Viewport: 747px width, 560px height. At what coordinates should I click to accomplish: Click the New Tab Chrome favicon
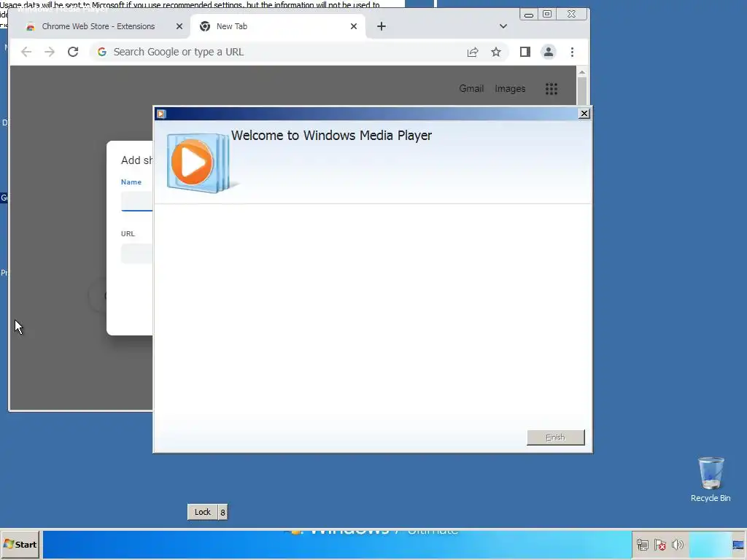tap(205, 26)
